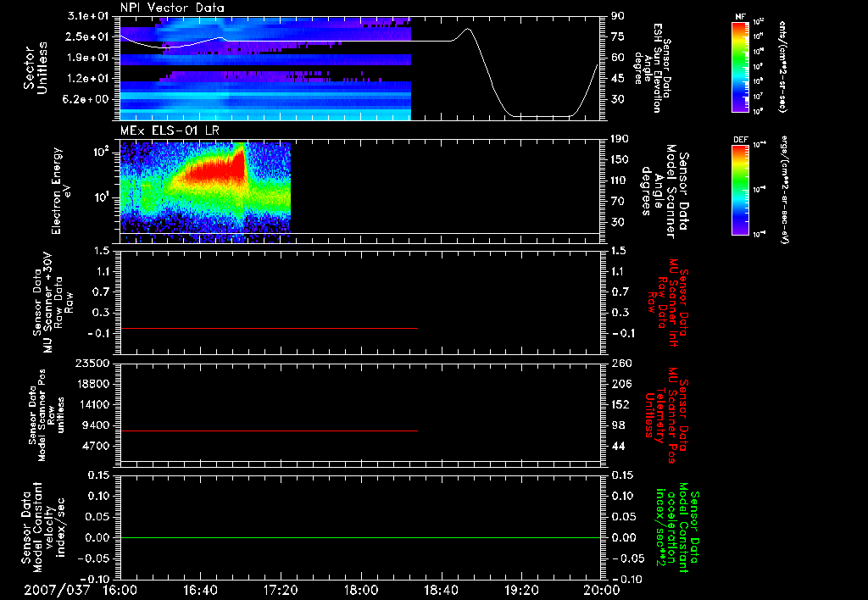Viewport: 868px width, 600px height.
Task: Click the "206" telemetry tick value
Action: [x=620, y=384]
